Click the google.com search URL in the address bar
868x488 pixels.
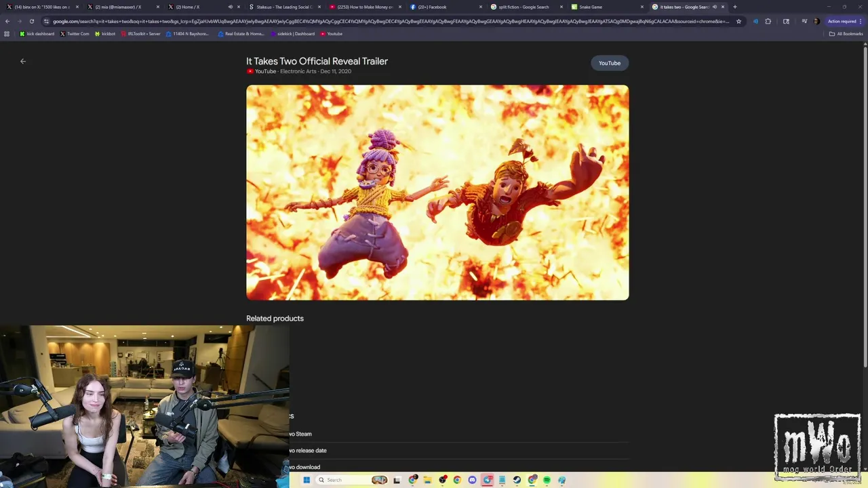[391, 21]
